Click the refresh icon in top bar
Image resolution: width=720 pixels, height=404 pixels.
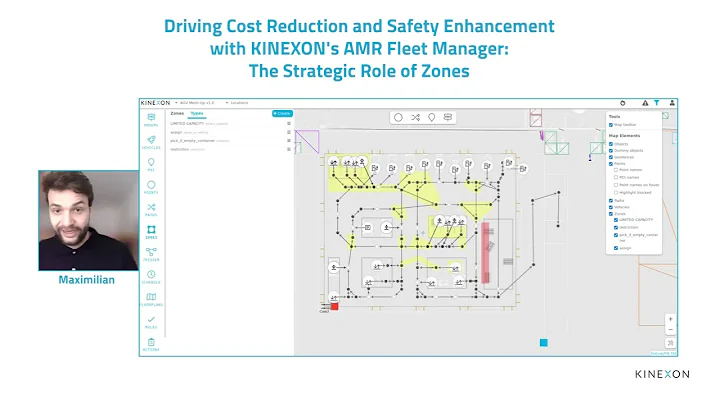click(623, 103)
